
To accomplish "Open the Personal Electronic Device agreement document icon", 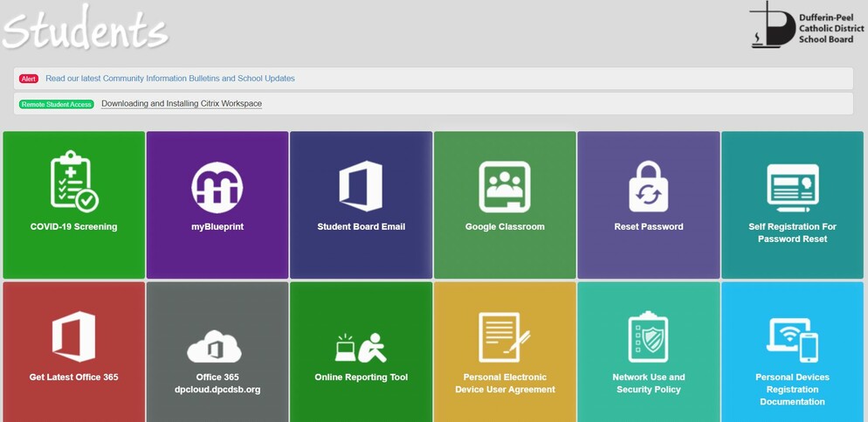I will coord(505,337).
